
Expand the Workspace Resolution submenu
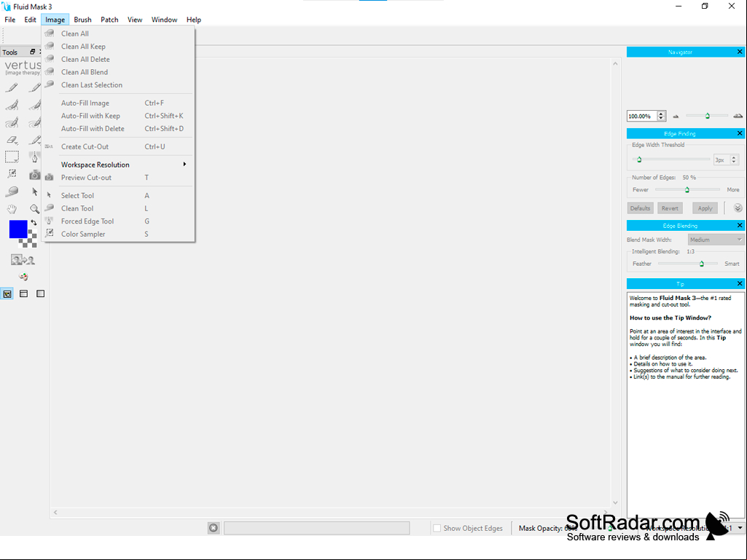119,165
